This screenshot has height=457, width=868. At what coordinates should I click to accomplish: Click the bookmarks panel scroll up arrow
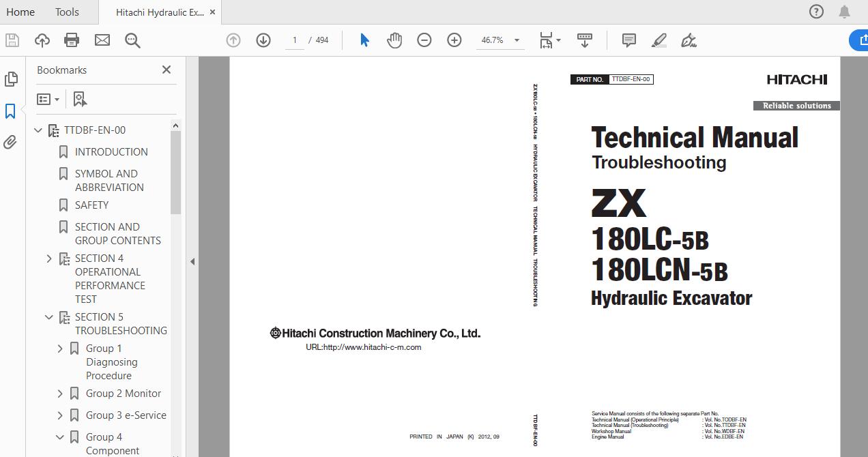point(175,126)
